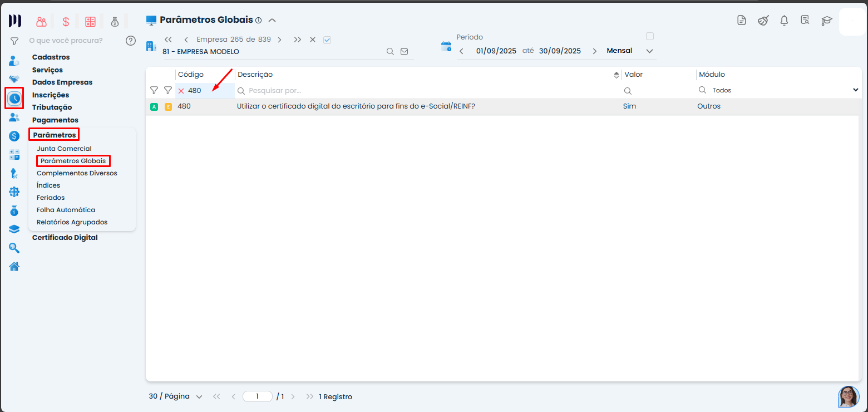The image size is (868, 412).
Task: Open the red people icon shortcut
Action: 41,22
